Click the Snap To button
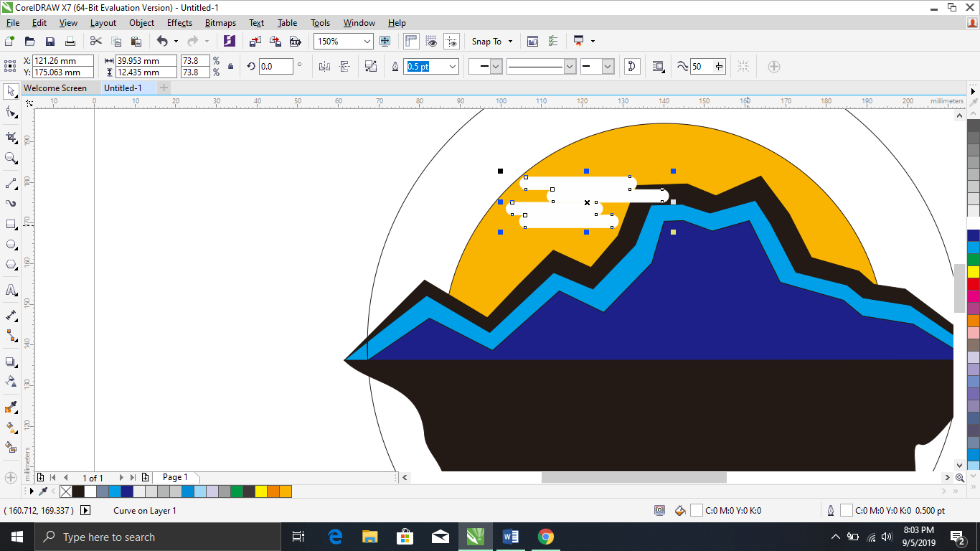Screen dimensions: 980x551 486,41
